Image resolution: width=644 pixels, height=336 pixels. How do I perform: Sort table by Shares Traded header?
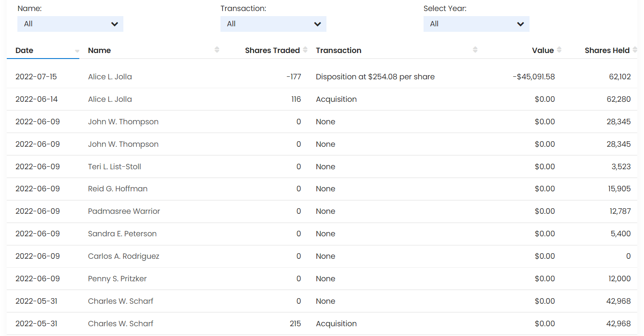(272, 50)
